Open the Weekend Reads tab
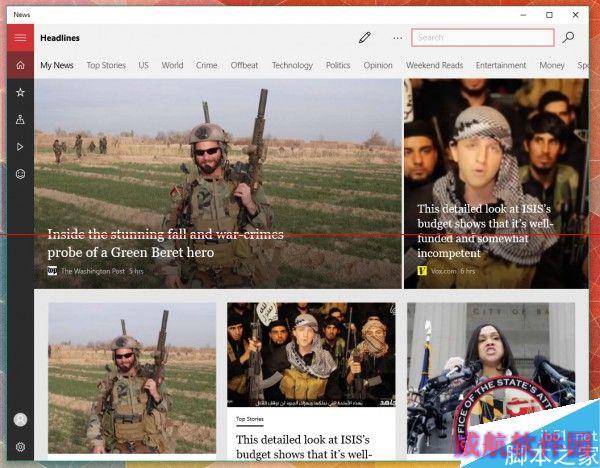The width and height of the screenshot is (600, 468). click(434, 65)
